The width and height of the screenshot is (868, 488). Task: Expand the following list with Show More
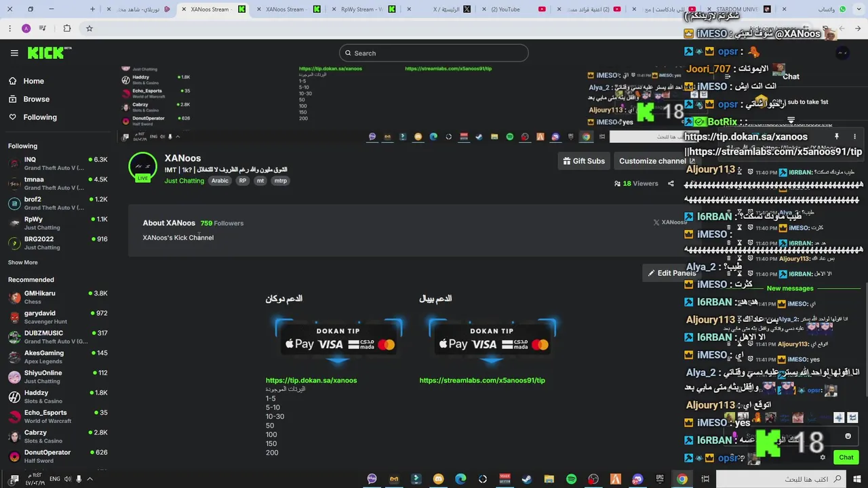pos(23,262)
